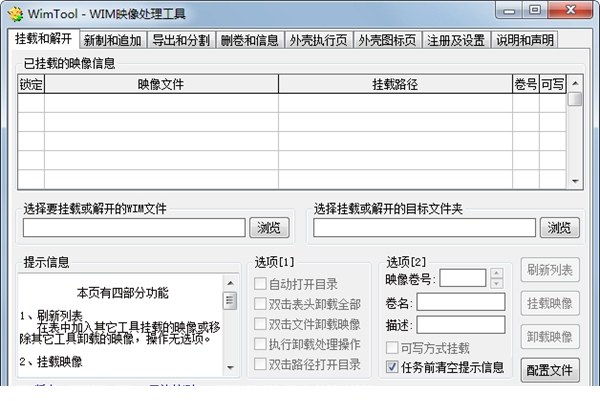Open the 外壳图标页 tab

coord(387,40)
